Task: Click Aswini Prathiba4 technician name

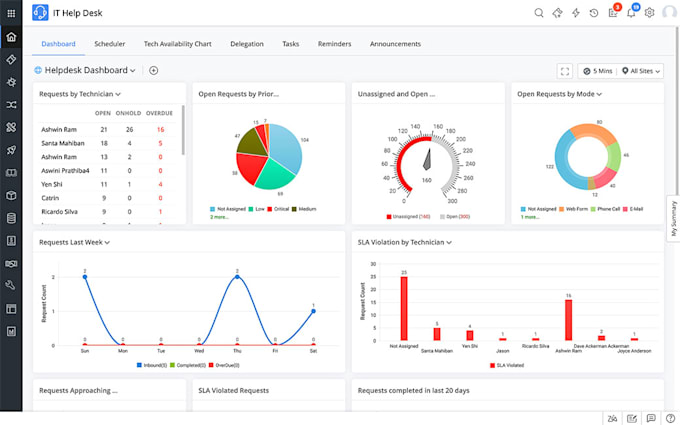Action: pos(65,171)
